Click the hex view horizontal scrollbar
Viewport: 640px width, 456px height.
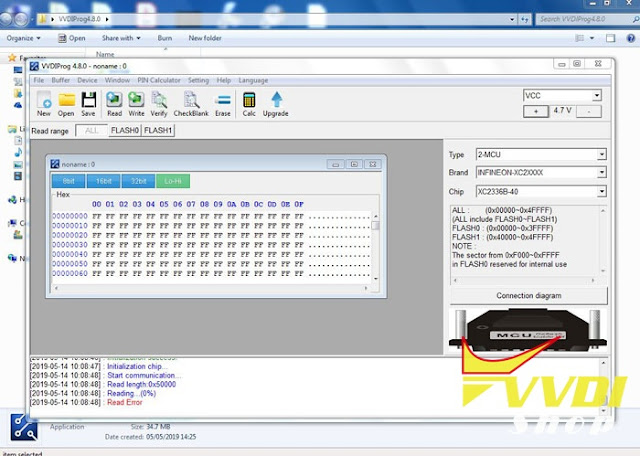(211, 288)
